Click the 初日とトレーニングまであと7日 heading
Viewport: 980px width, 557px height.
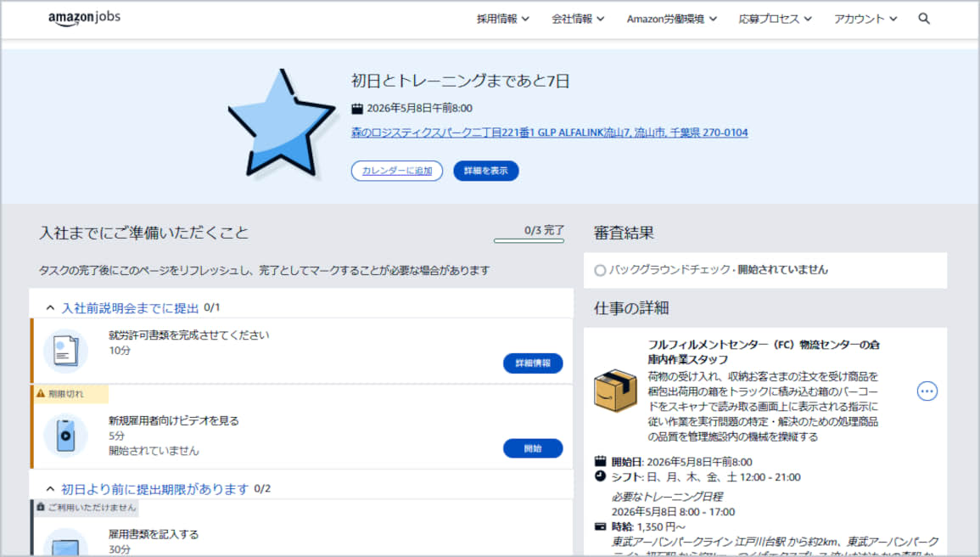pyautogui.click(x=460, y=81)
